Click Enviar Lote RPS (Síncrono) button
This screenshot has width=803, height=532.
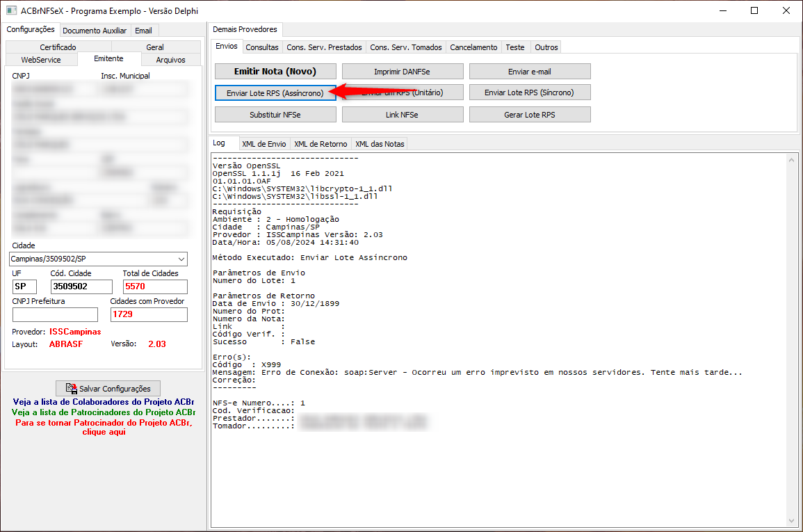click(x=530, y=92)
